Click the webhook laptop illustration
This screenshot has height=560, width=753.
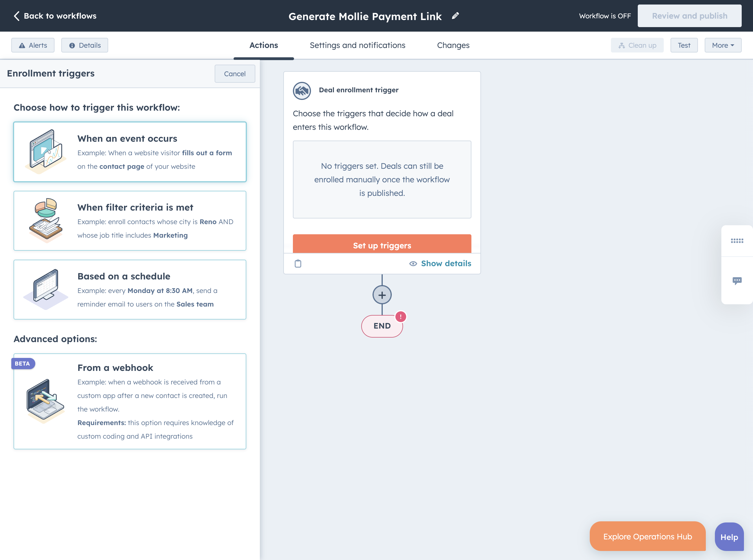46,401
